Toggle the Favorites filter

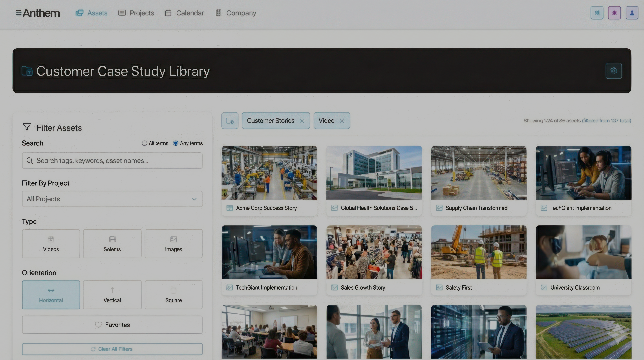(x=112, y=325)
